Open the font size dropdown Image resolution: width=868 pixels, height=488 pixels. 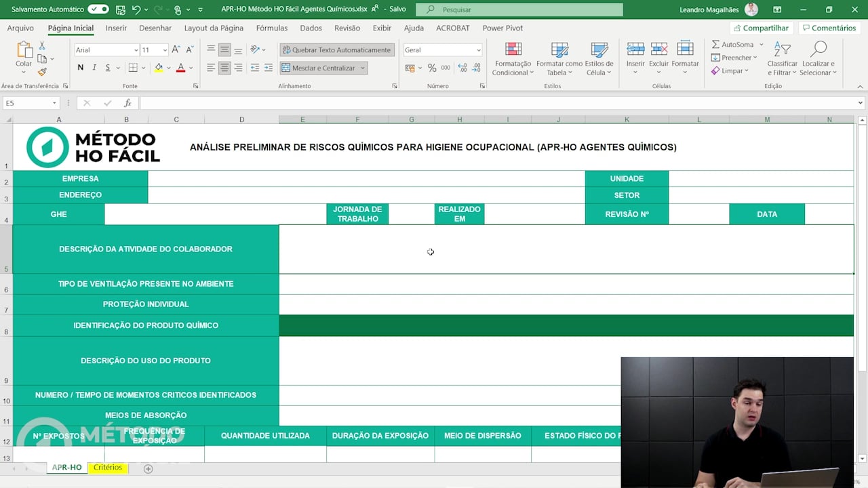[164, 50]
